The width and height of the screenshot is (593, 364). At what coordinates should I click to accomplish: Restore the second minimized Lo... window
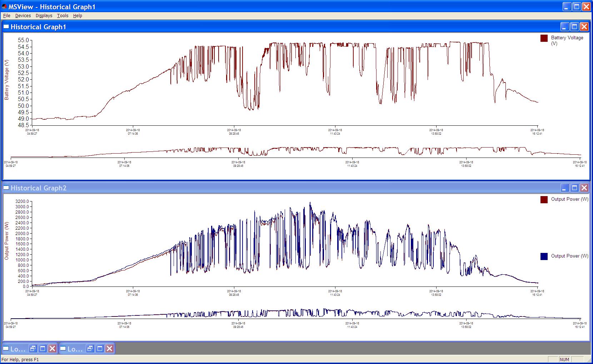point(90,349)
